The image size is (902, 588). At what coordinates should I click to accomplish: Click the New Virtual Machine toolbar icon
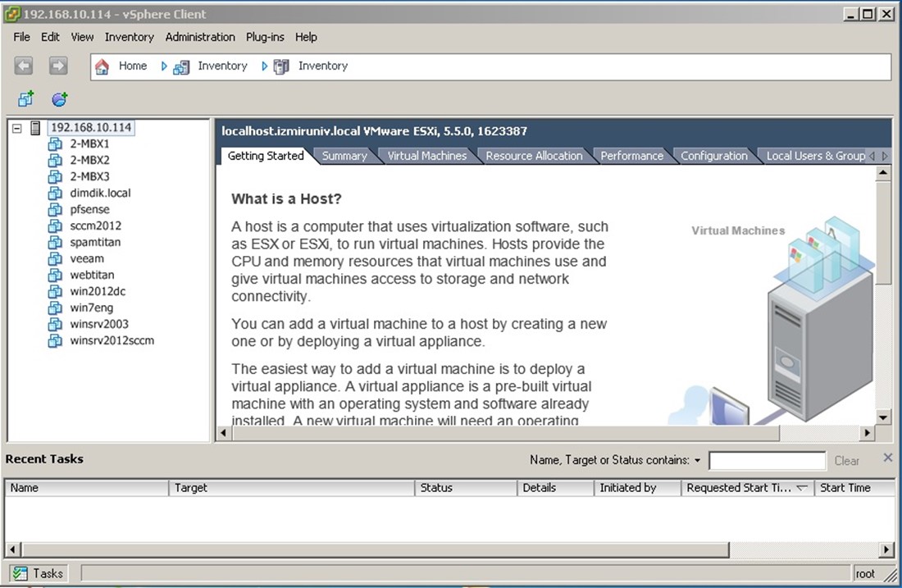point(25,99)
